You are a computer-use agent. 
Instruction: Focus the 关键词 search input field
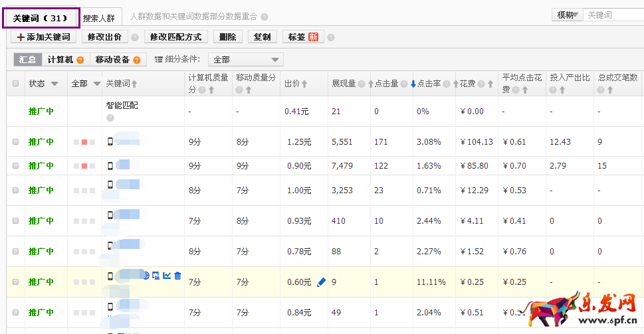[613, 15]
